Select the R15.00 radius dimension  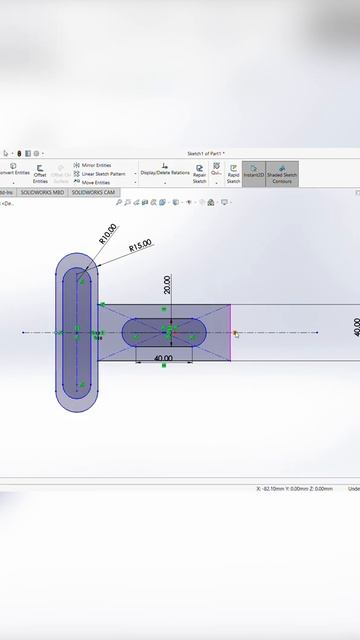tap(140, 245)
